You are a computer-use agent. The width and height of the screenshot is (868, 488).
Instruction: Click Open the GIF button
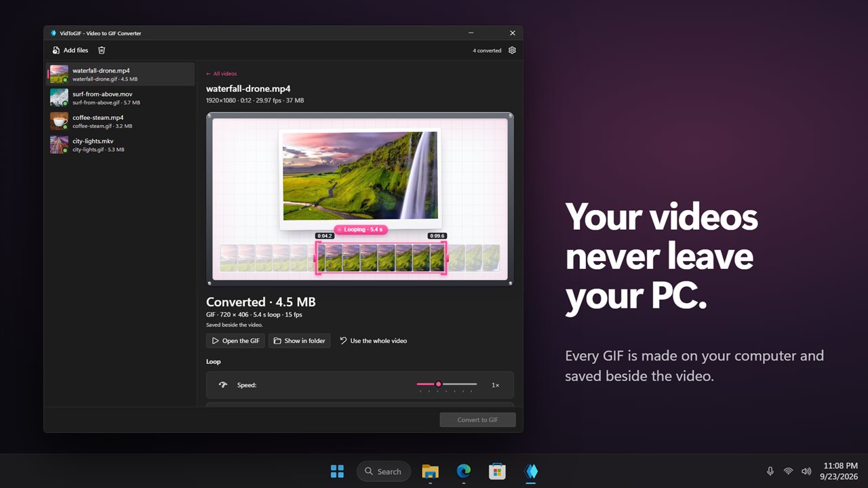pyautogui.click(x=235, y=341)
